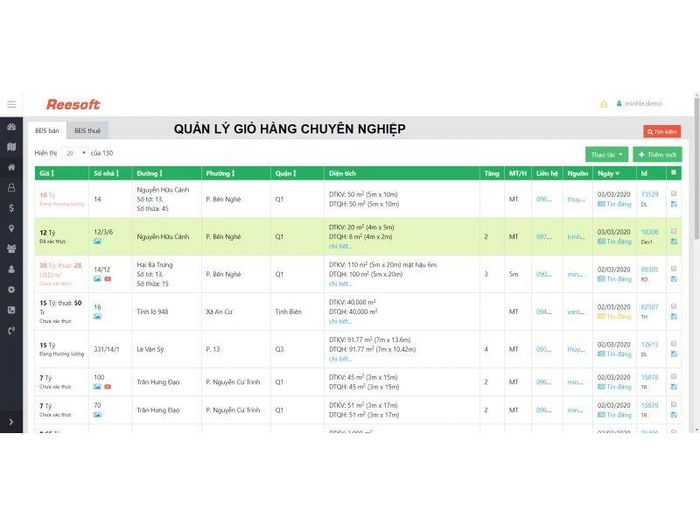Viewport: 700px width, 525px height.
Task: Switch to the BĐS thuê tab
Action: [88, 131]
